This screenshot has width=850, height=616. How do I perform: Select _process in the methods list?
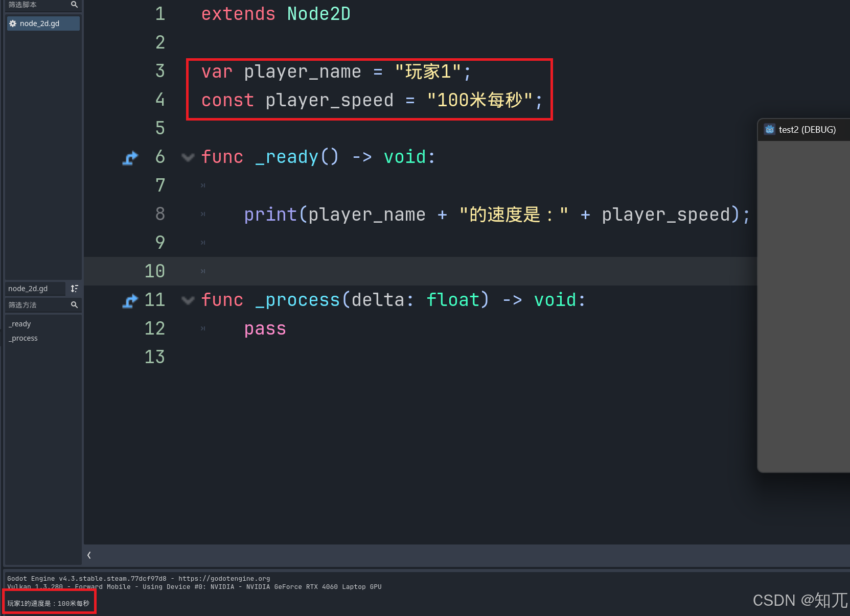(x=22, y=338)
